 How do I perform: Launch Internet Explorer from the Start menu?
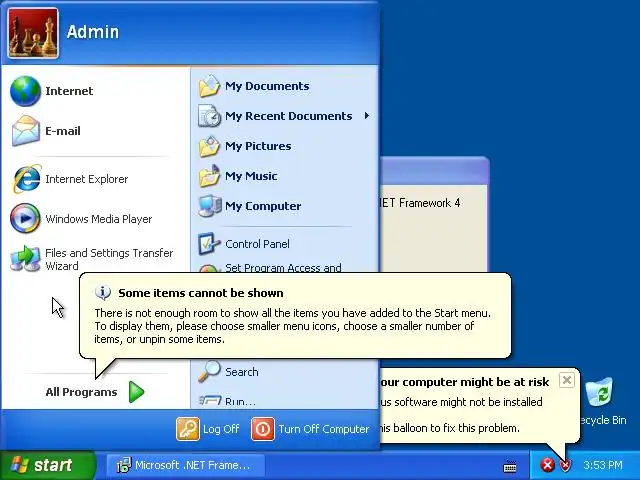coord(70,179)
